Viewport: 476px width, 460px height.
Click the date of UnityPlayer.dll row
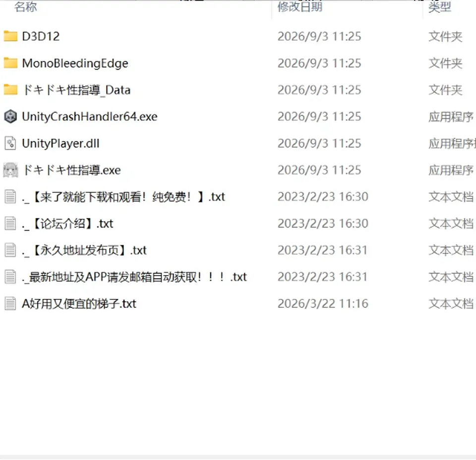pos(319,144)
